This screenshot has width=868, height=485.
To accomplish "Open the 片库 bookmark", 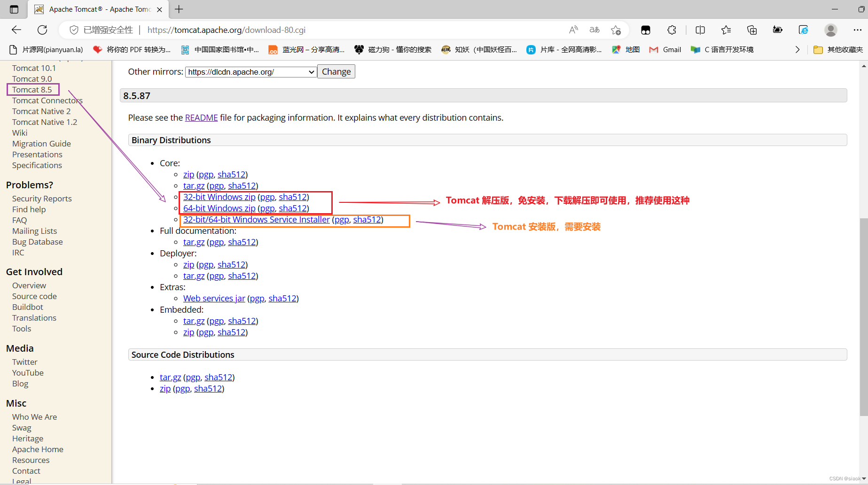I will click(x=564, y=50).
